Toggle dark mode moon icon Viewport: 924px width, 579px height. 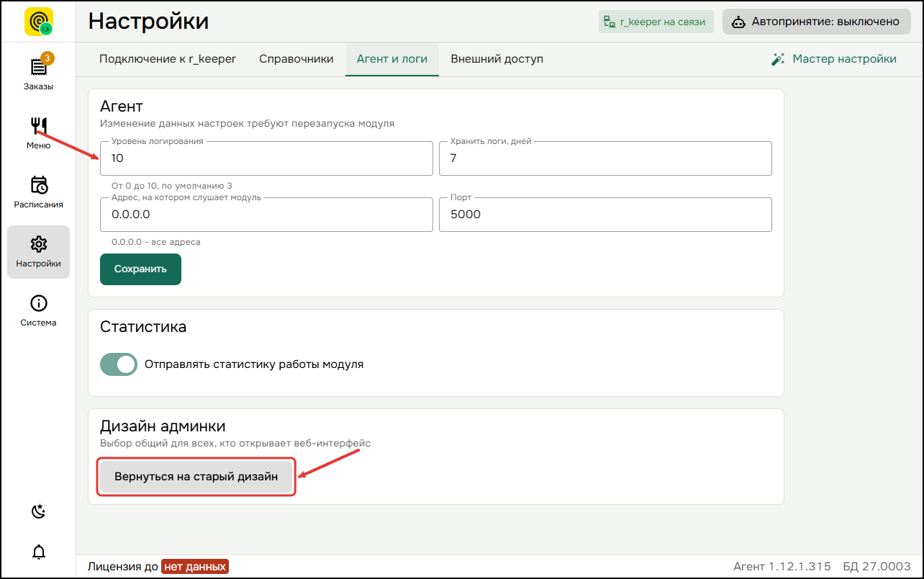(39, 511)
